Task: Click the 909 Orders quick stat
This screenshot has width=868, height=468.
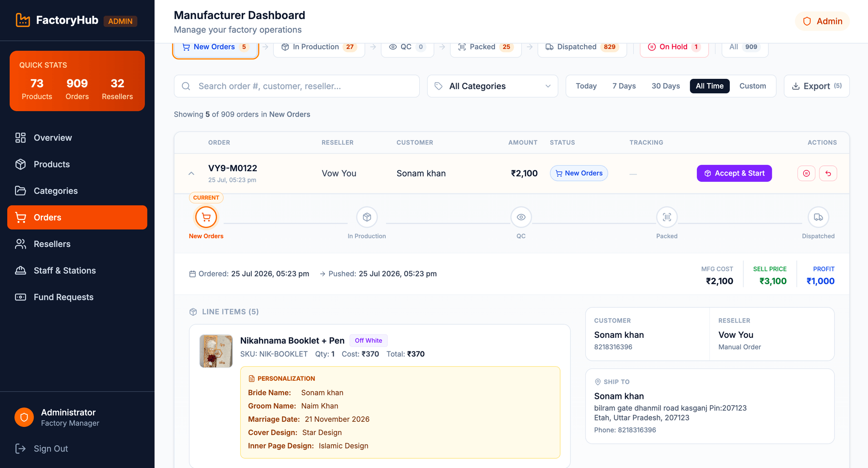Action: [x=77, y=89]
